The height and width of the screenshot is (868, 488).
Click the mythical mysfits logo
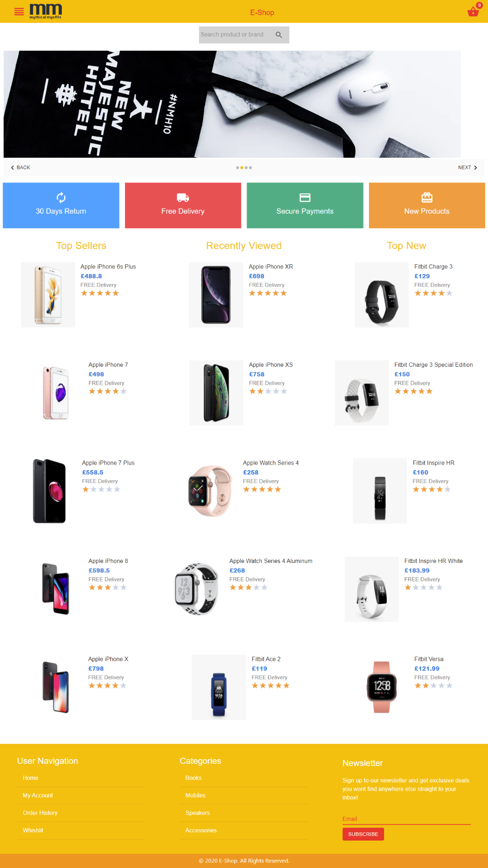coord(45,11)
